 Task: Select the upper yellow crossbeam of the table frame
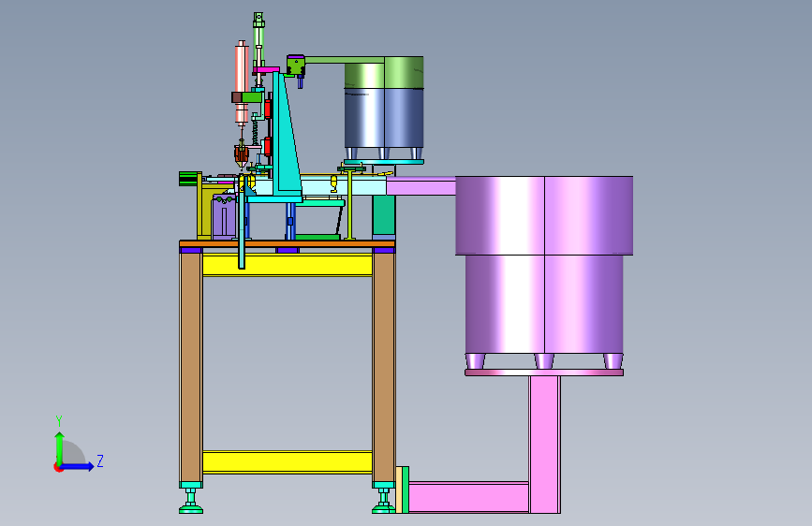coord(288,265)
